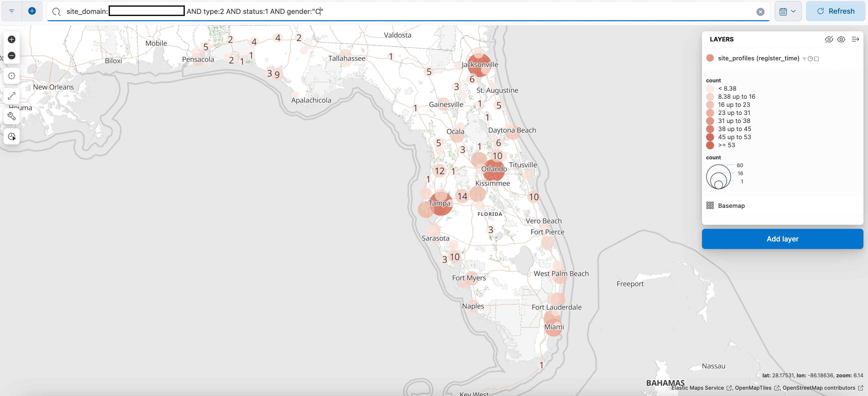868x396 pixels.
Task: Click legend text '16 up to 23'
Action: click(734, 105)
